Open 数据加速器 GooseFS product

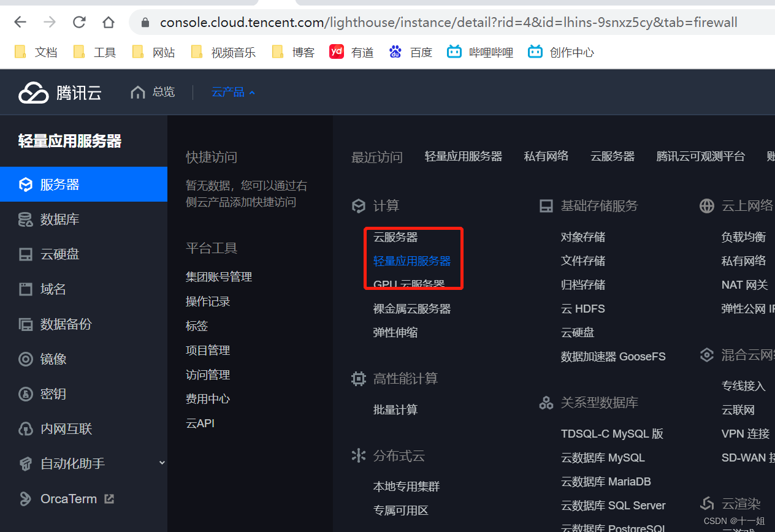613,357
